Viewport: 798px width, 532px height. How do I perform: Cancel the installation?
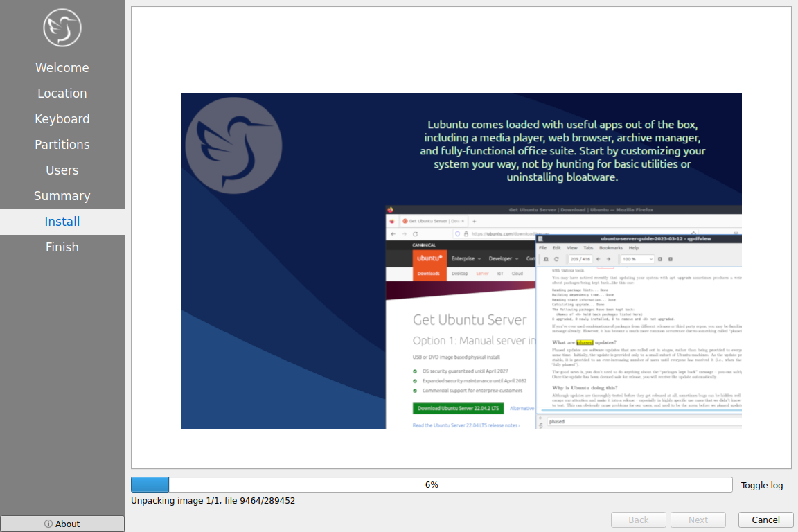765,520
